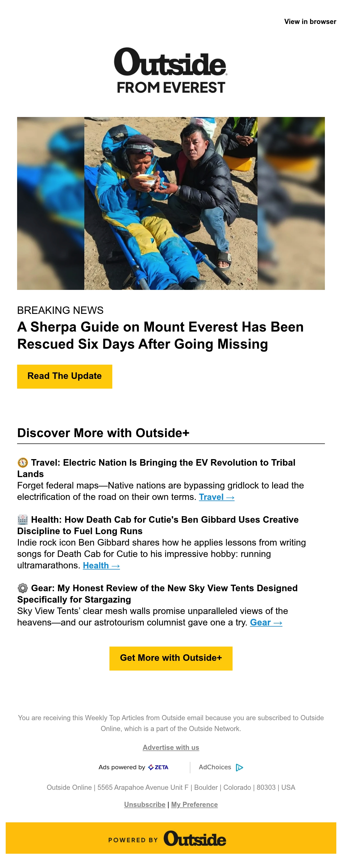The image size is (342, 868).
Task: Click the AdChoices triangle icon
Action: point(239,768)
